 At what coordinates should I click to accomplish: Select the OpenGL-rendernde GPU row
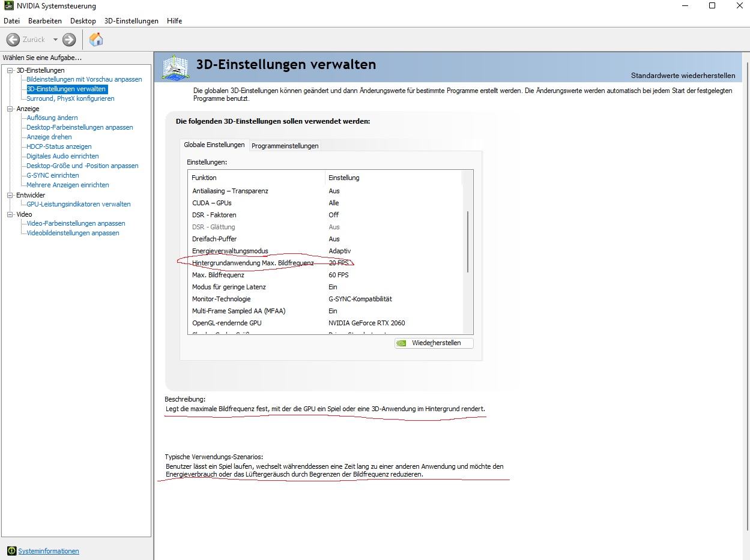coord(325,323)
